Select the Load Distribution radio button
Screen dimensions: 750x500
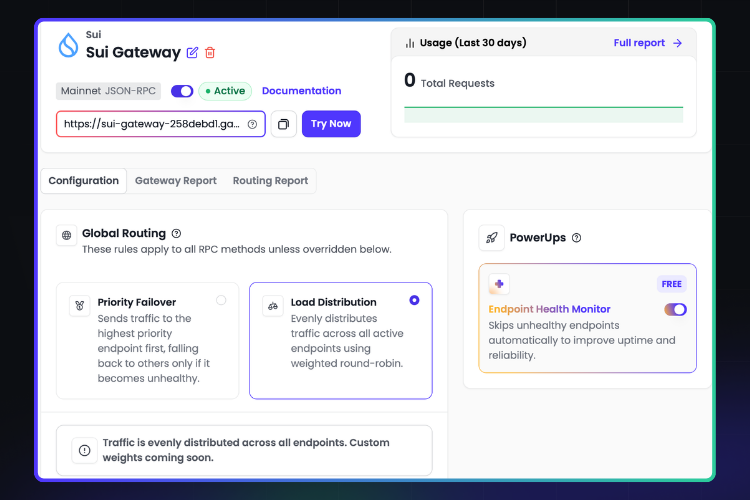414,300
